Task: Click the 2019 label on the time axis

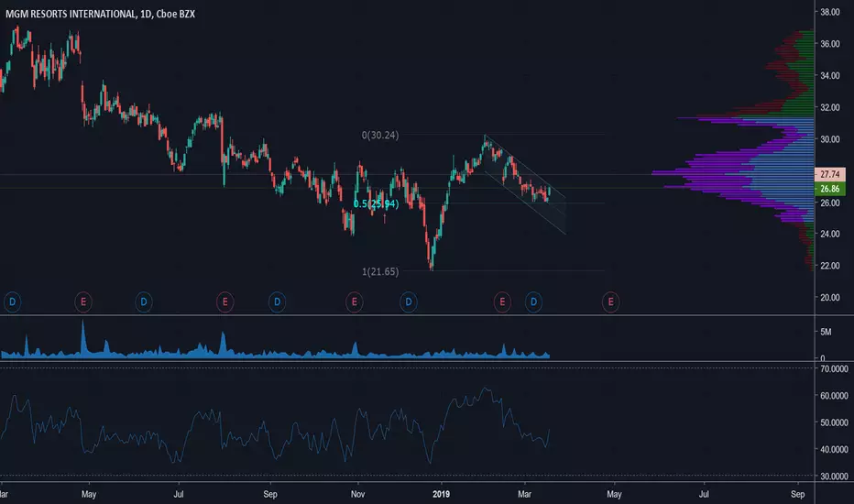Action: click(441, 494)
